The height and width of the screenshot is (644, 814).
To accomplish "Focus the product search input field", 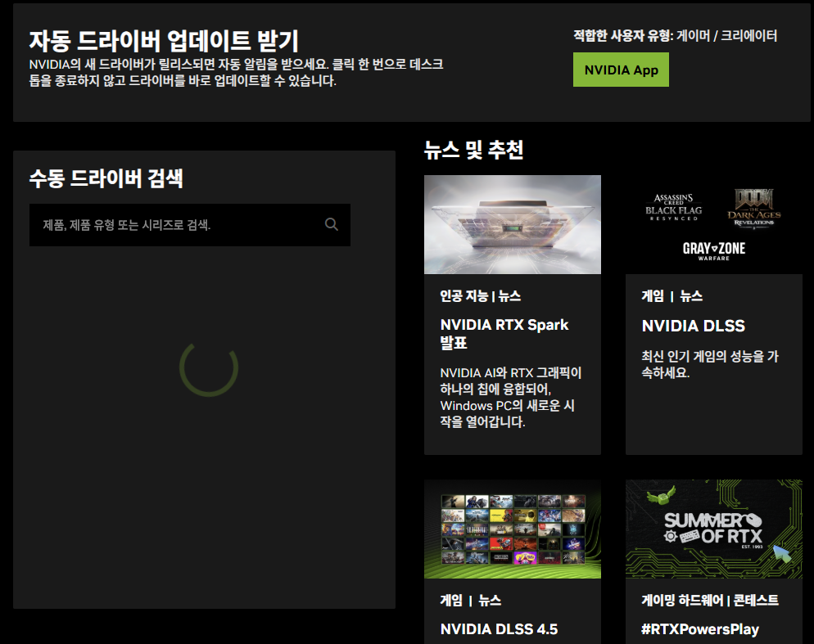I will pyautogui.click(x=189, y=225).
